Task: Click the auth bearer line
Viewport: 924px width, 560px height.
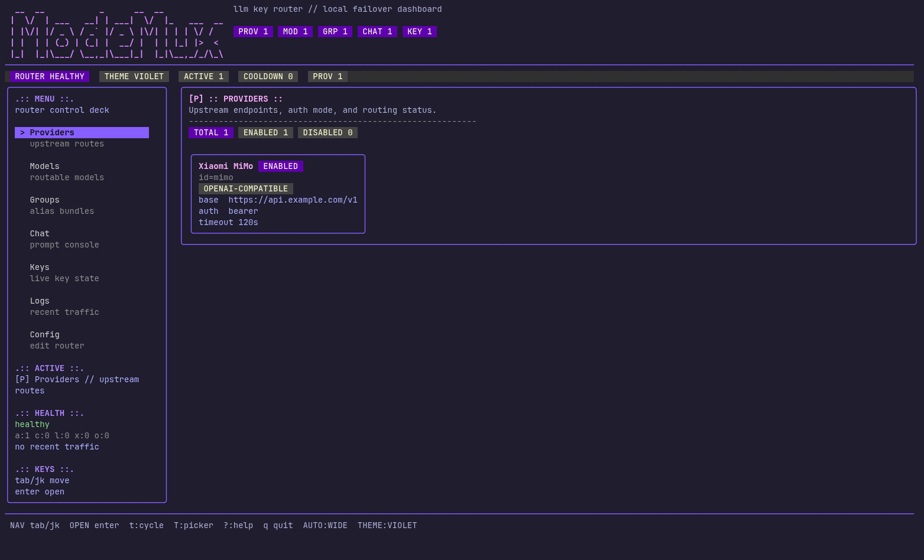Action: 228,211
